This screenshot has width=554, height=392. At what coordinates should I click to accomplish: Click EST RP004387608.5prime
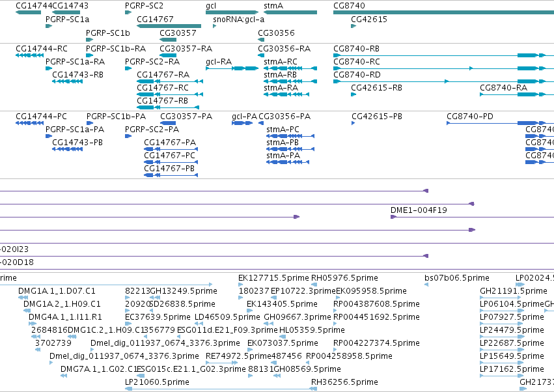[x=336, y=311]
